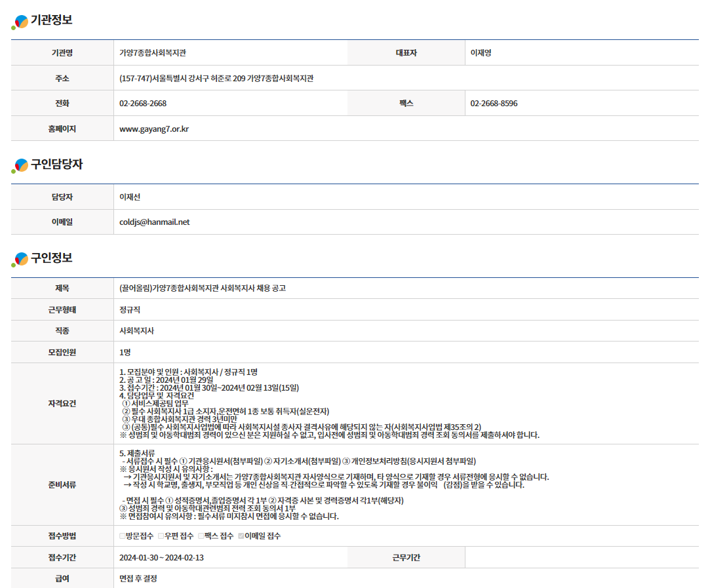The height and width of the screenshot is (588, 710).
Task: Select the fax number 02-2668-8596
Action: [x=494, y=104]
